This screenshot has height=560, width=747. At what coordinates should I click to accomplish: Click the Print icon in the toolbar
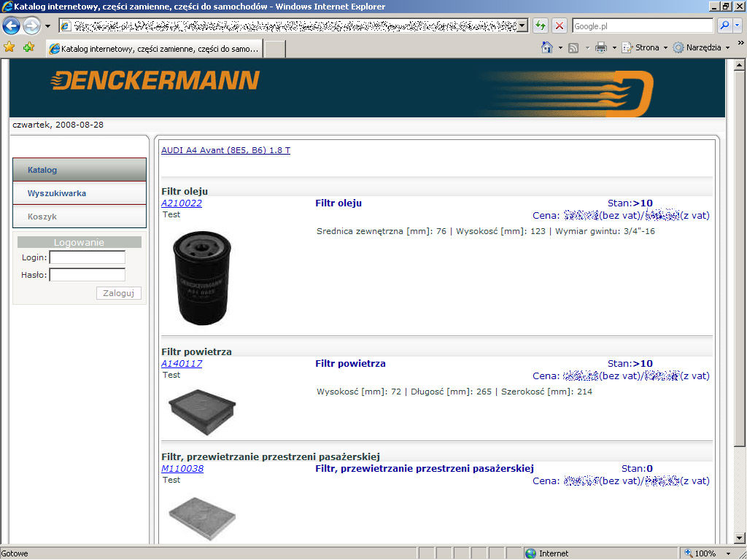click(x=601, y=47)
